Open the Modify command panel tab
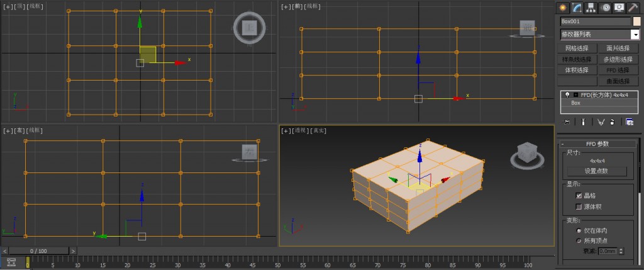Screen dimensions: 644x270 [x=577, y=8]
